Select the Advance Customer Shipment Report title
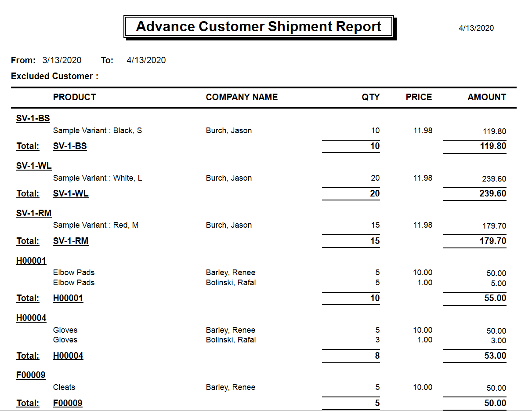The height and width of the screenshot is (411, 532). pyautogui.click(x=259, y=26)
